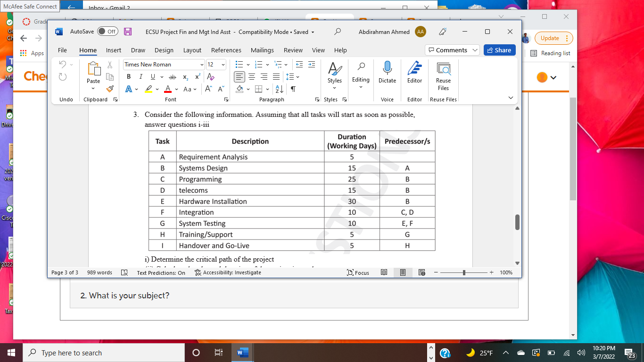Open the Times New Roman font dropdown

[x=202, y=65]
